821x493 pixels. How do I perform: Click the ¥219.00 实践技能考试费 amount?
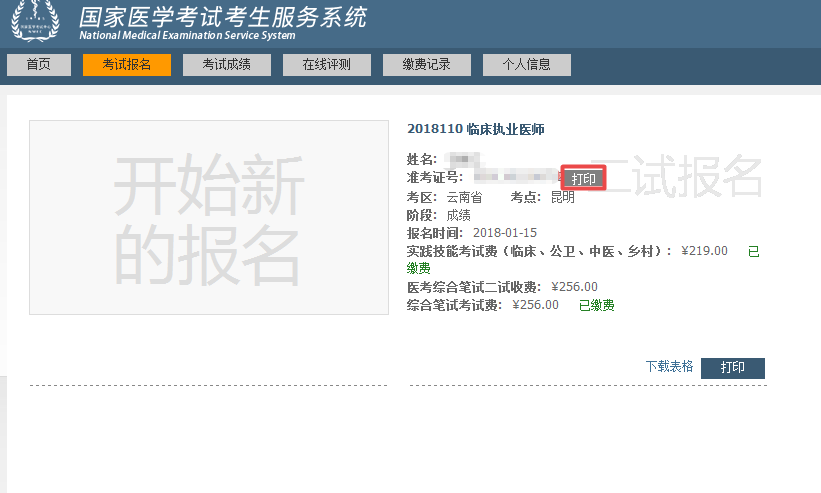pyautogui.click(x=704, y=251)
